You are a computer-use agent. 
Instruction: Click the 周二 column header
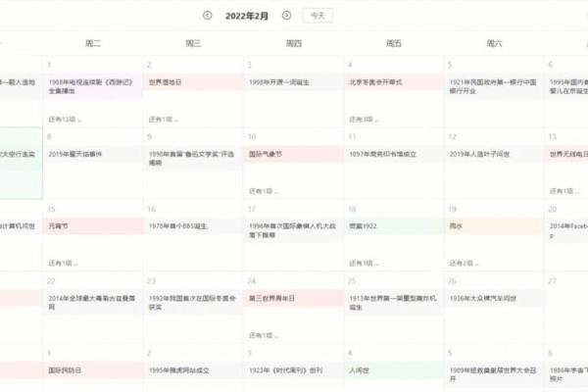tap(93, 43)
